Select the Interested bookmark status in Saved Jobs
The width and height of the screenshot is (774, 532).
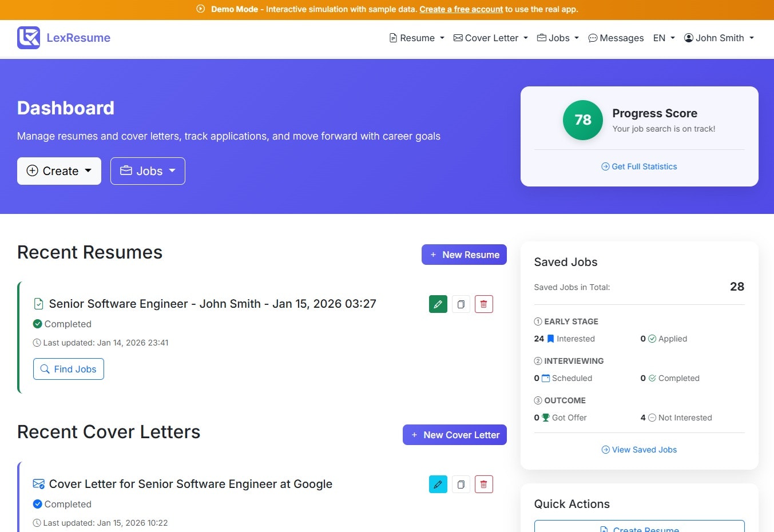pyautogui.click(x=570, y=339)
